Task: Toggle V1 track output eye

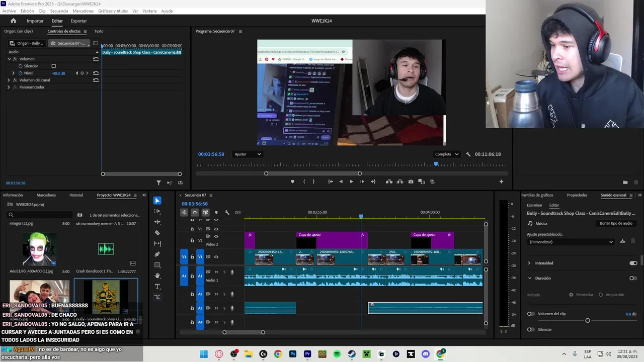Action: click(x=216, y=257)
